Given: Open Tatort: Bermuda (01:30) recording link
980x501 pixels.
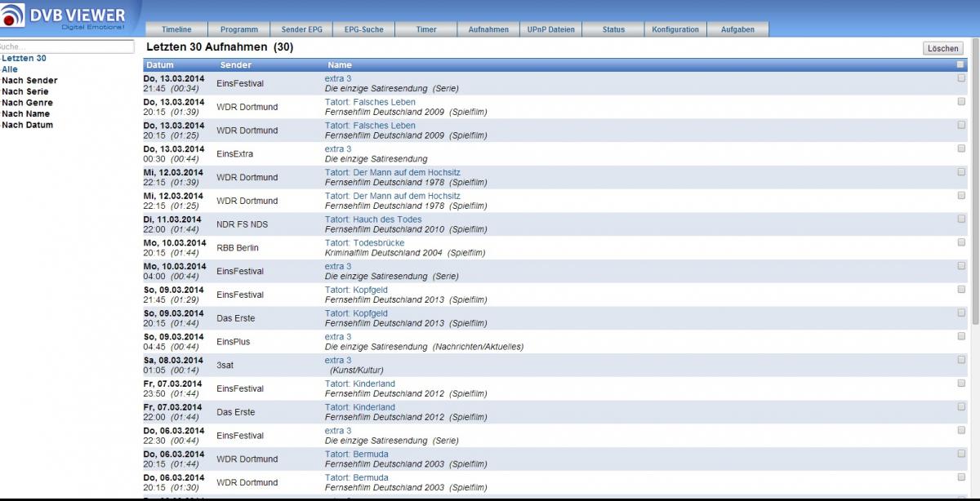Looking at the screenshot, I should click(357, 477).
